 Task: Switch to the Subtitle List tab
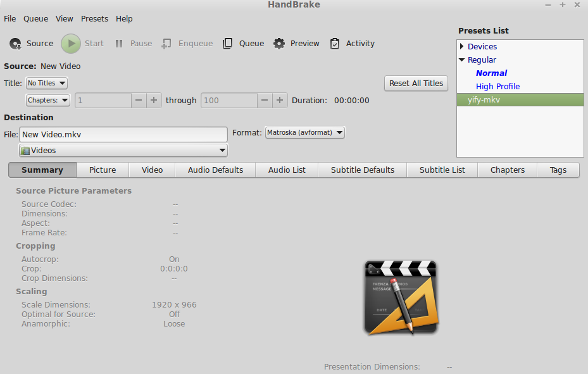pos(442,170)
